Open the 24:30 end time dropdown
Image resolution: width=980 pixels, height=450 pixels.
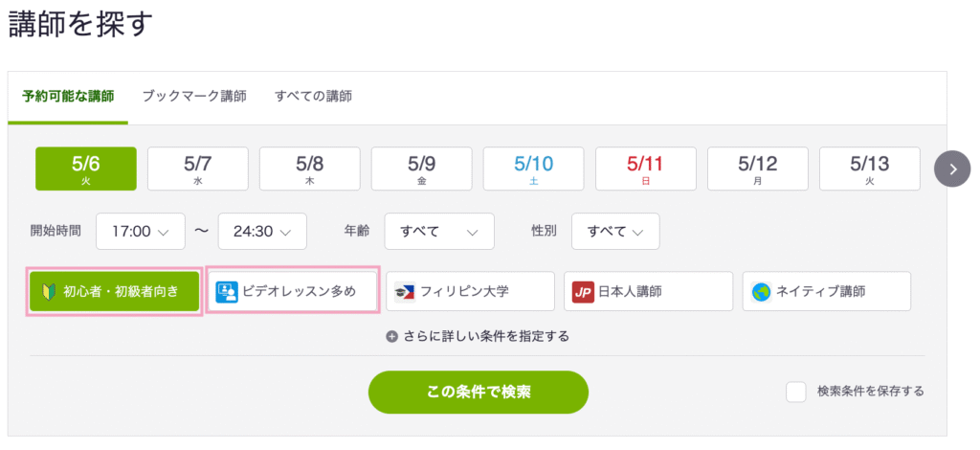[262, 232]
